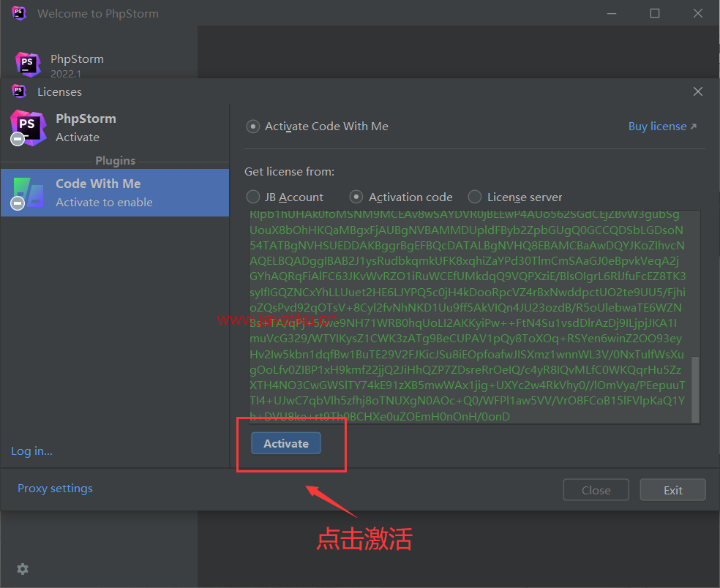Image resolution: width=720 pixels, height=588 pixels.
Task: Open the Proxy settings link
Action: point(56,489)
